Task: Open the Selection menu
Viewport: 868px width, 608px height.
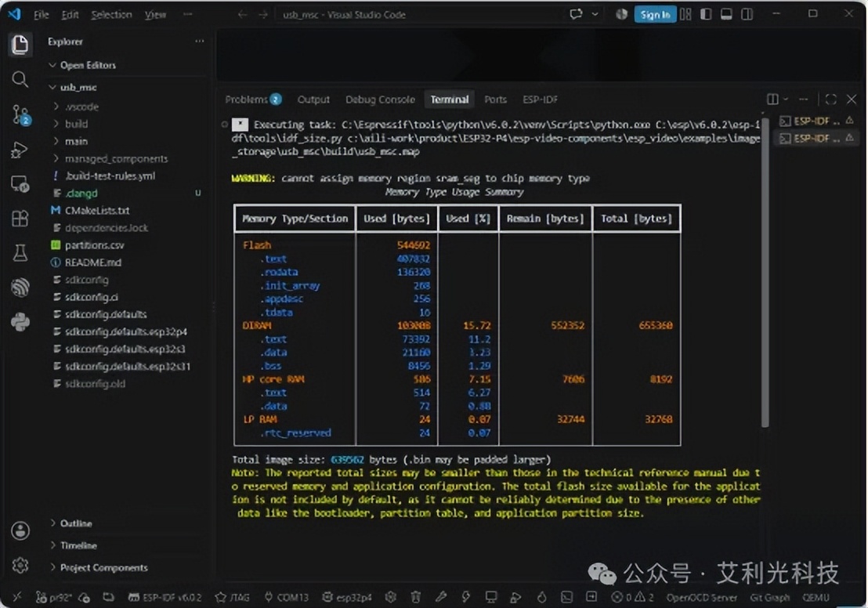Action: 111,15
